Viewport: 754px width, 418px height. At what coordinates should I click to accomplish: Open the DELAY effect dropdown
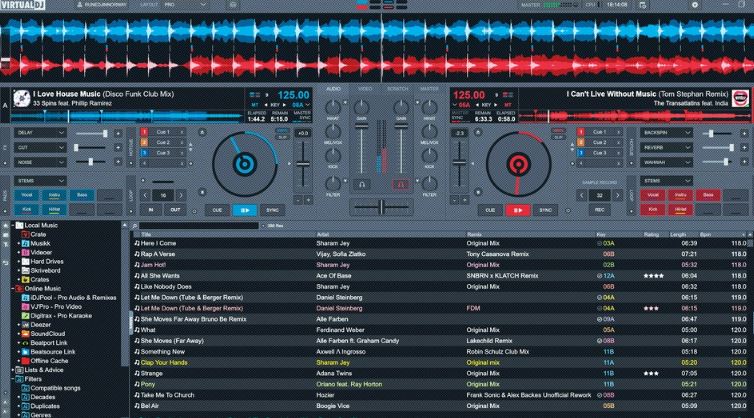pyautogui.click(x=40, y=132)
